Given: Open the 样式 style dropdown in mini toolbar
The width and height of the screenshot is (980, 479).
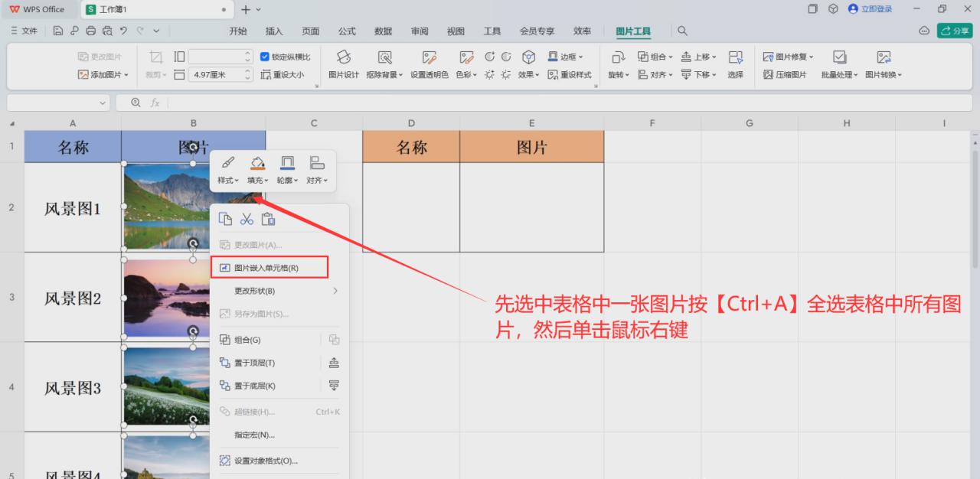Looking at the screenshot, I should coord(228,171).
